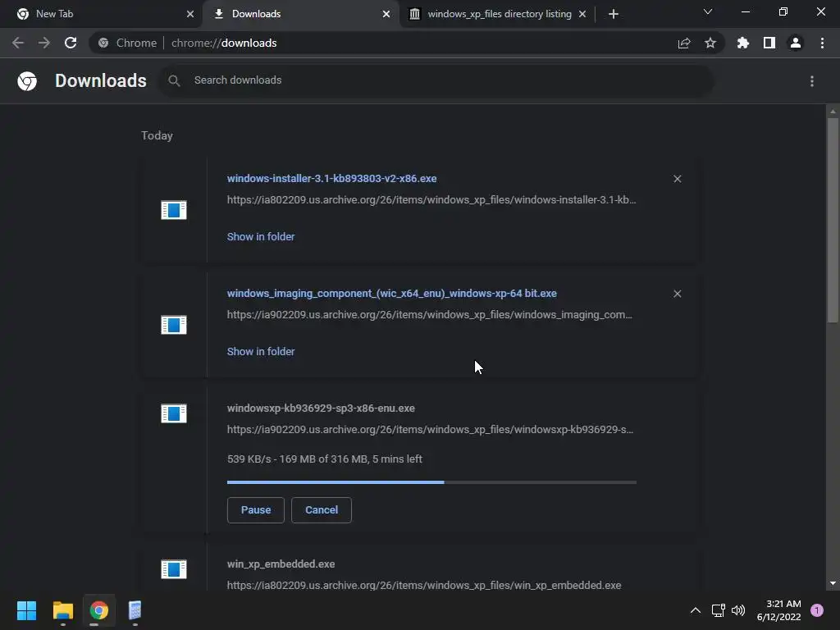
Task: Click file icon of windows-installer-3.1 download
Action: click(174, 210)
